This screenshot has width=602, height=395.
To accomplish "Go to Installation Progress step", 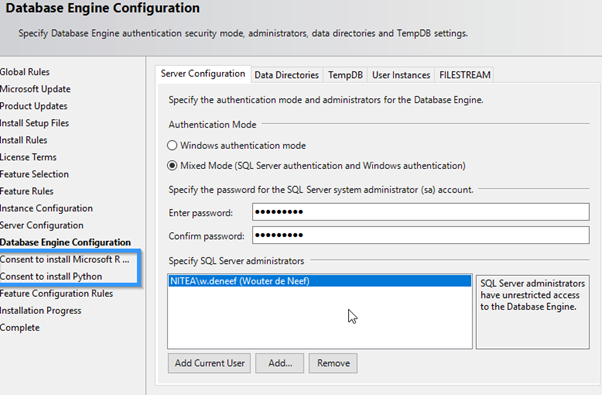I will 41,311.
